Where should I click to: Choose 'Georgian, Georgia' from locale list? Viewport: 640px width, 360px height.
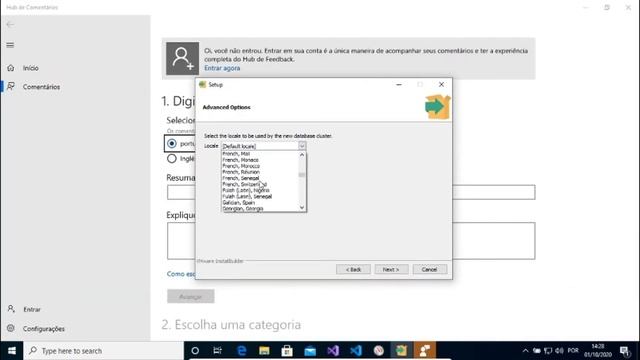click(243, 208)
